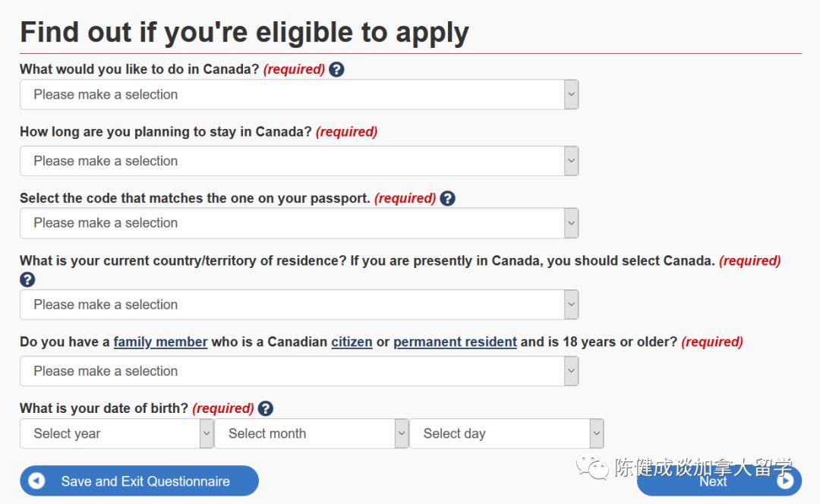Open the Select month dropdown
Viewport: 820px width, 504px height.
(311, 434)
